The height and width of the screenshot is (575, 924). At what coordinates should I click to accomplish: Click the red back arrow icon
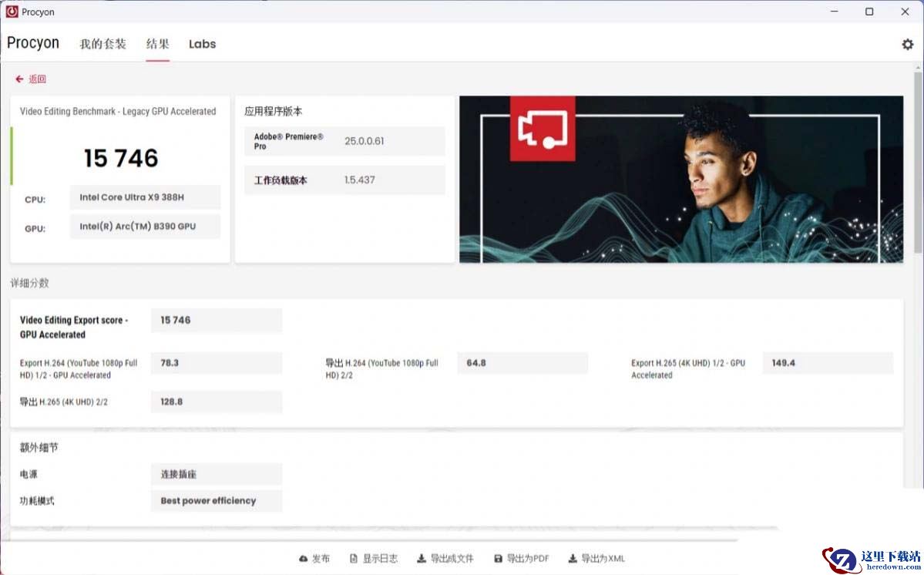point(19,79)
